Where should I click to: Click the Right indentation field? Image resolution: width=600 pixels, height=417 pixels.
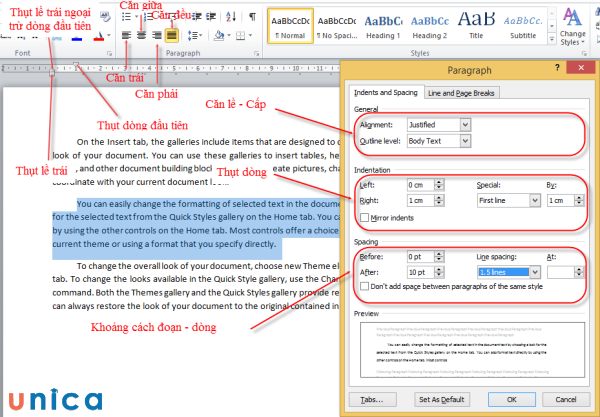(420, 200)
